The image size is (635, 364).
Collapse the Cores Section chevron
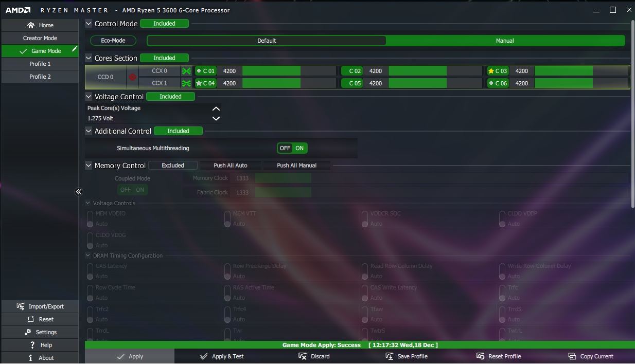click(89, 58)
